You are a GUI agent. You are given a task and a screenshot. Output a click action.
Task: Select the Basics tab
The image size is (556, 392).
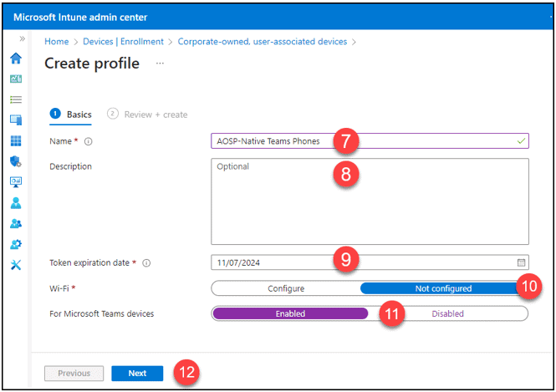(70, 115)
